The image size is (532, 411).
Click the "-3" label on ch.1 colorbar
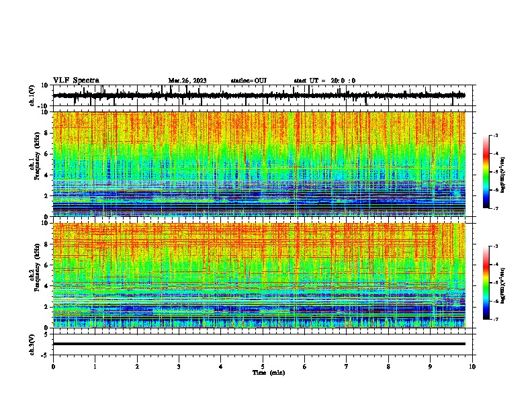[495, 135]
